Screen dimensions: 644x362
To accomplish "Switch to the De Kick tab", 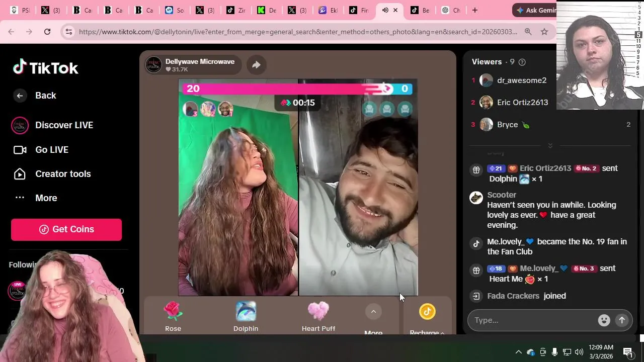I will 267,10.
